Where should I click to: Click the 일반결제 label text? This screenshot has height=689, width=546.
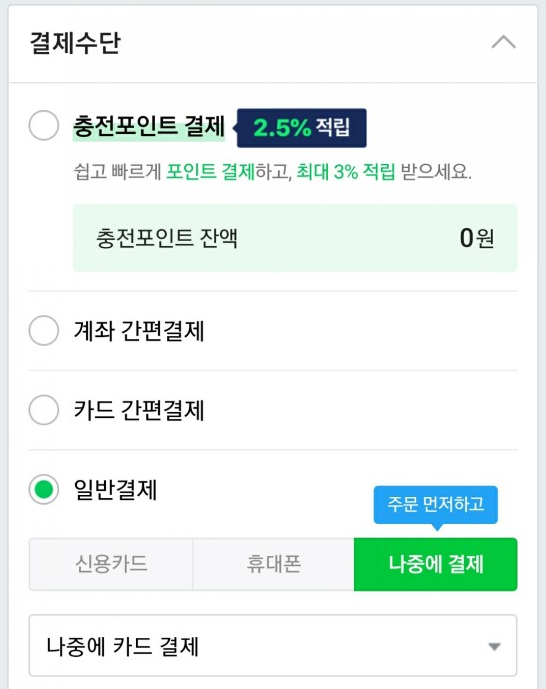(x=115, y=490)
